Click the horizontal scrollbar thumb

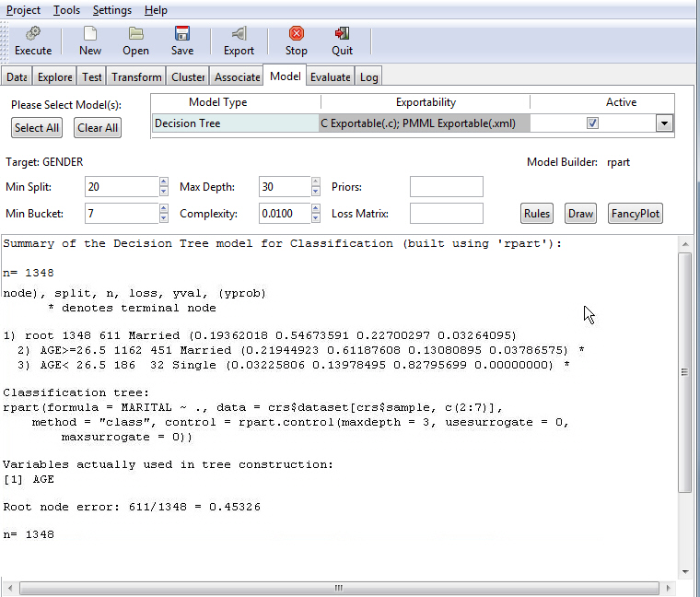[339, 588]
